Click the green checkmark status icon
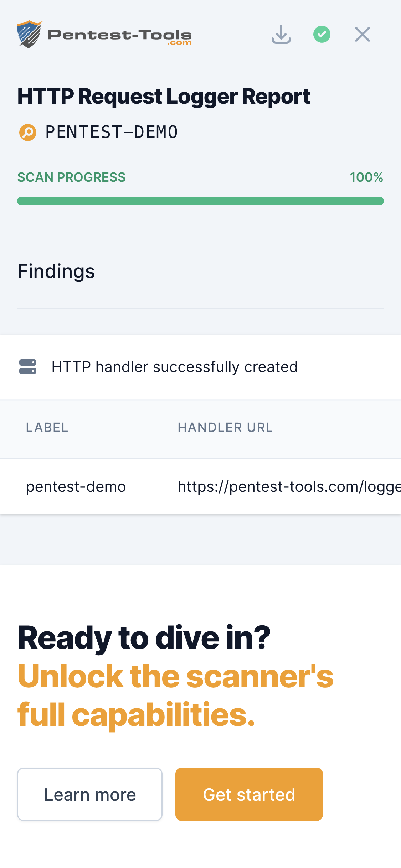Screen dimensions: 401x868 (x=322, y=34)
